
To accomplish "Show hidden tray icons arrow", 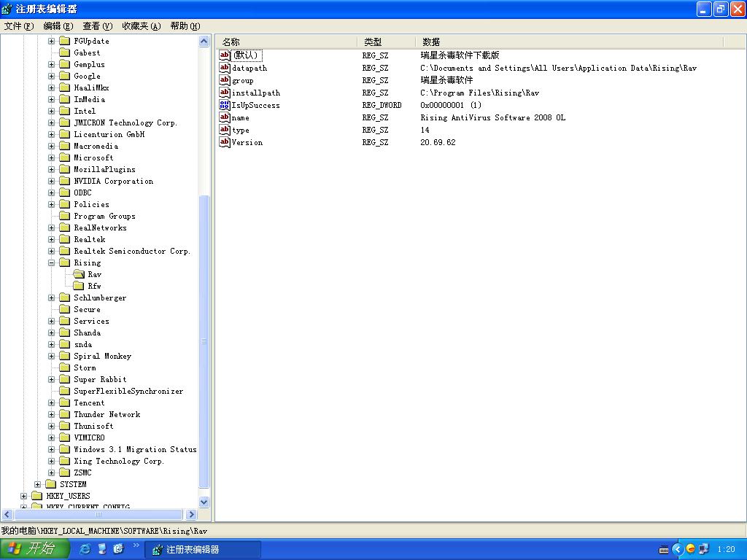I will point(677,550).
